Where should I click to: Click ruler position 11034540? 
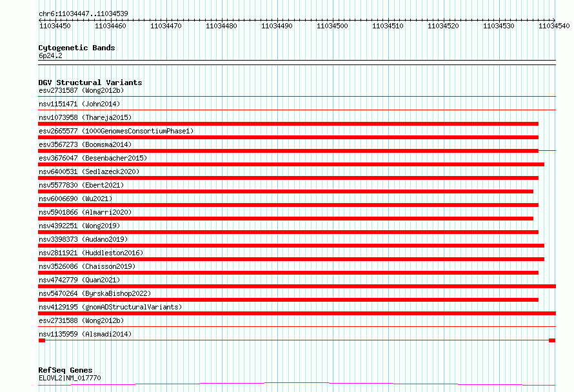[x=554, y=26]
